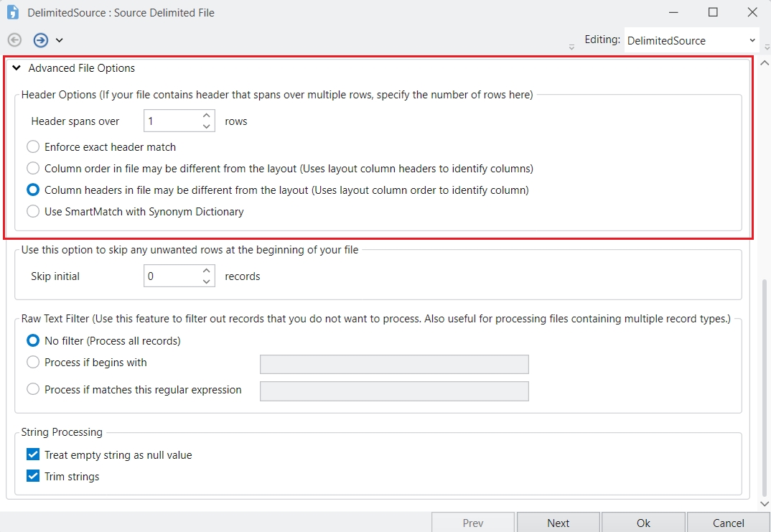771x532 pixels.
Task: Open the navigation history dropdown chevron
Action: coord(60,40)
